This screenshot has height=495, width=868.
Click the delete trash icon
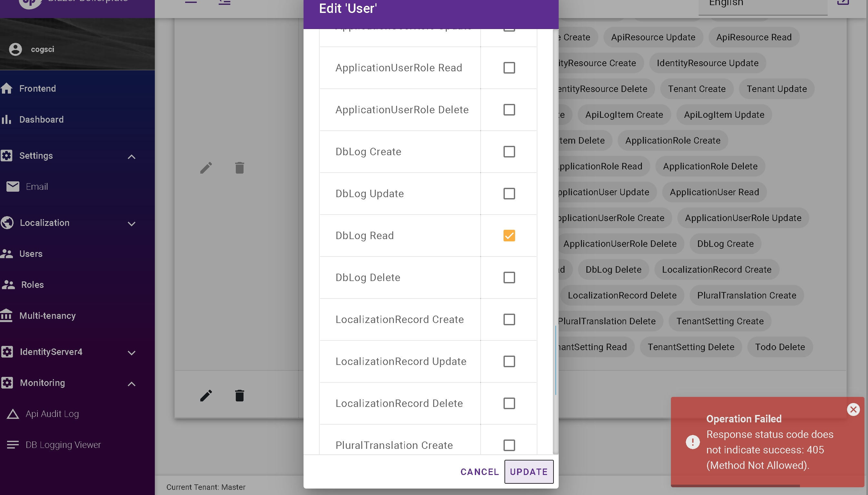(240, 167)
